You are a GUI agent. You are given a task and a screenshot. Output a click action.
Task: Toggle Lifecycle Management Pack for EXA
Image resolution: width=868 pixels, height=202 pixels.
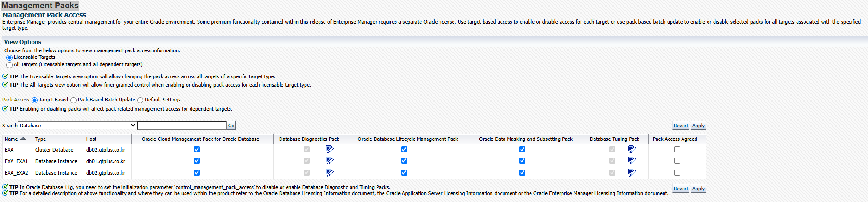point(404,149)
